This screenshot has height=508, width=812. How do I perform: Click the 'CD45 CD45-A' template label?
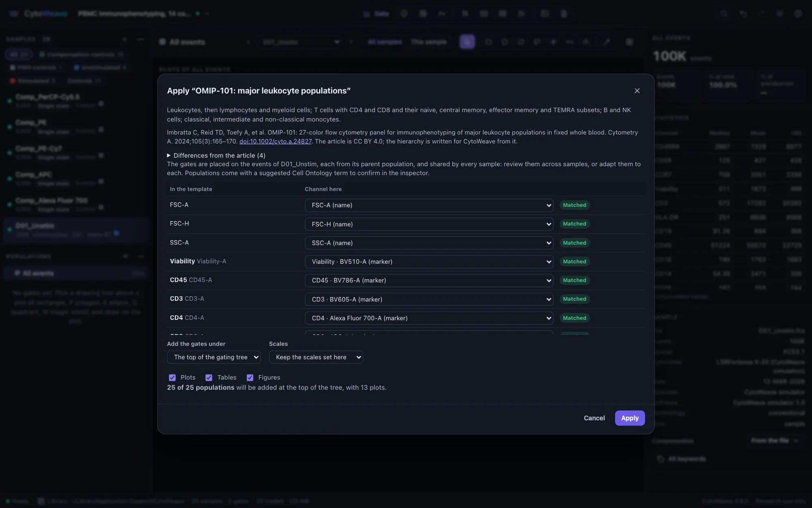pos(191,280)
